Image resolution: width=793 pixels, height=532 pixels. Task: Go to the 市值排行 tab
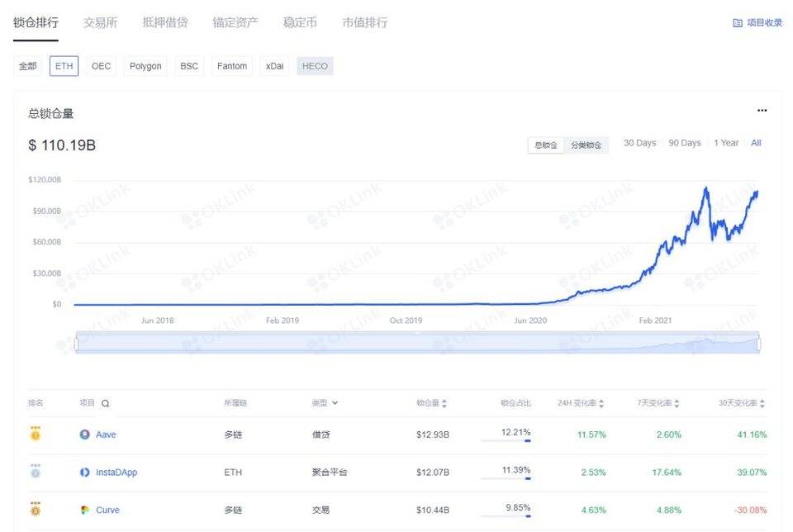364,23
